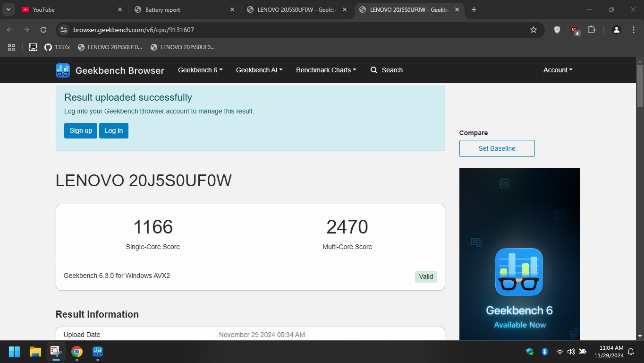Open the Geekbench app in the taskbar
Screen dimensions: 644x363
[x=98, y=352]
